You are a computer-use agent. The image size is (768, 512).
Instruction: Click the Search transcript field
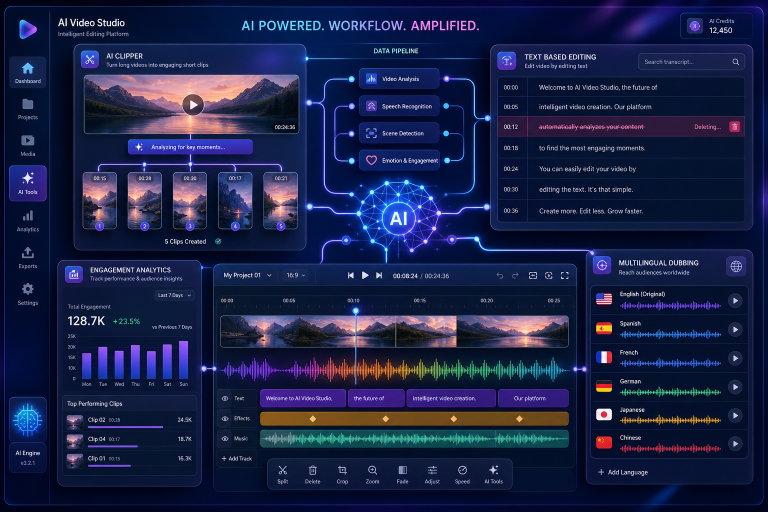(x=691, y=62)
